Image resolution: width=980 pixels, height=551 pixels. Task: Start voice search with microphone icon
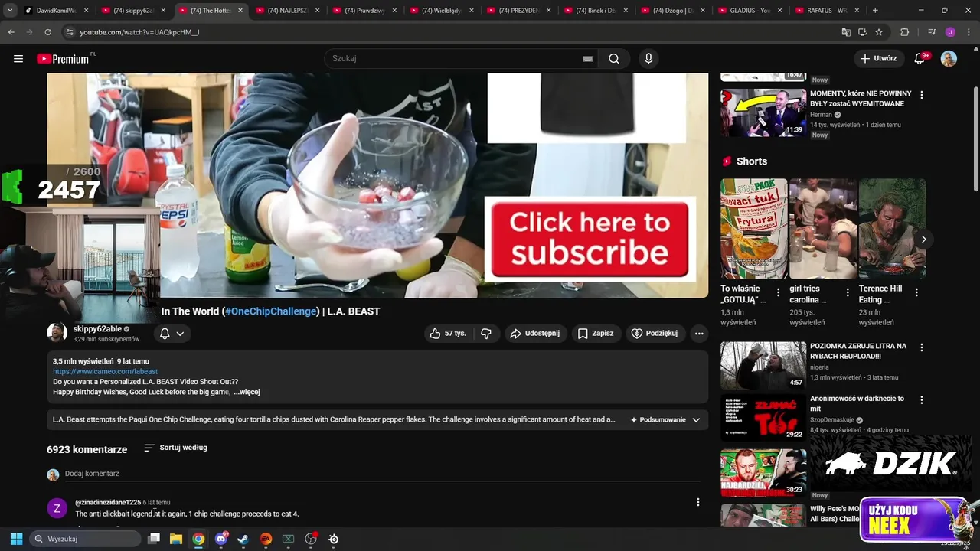pos(648,59)
